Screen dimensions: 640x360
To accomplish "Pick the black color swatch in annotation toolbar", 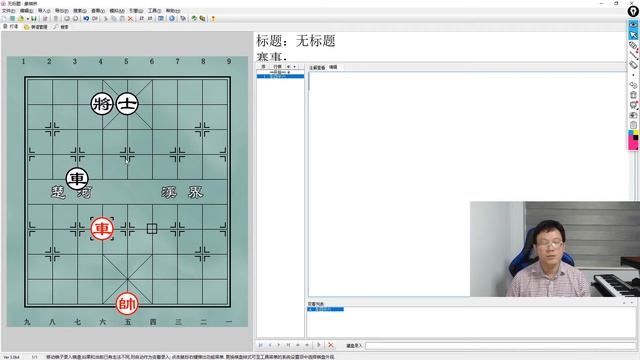I will pos(636,139).
